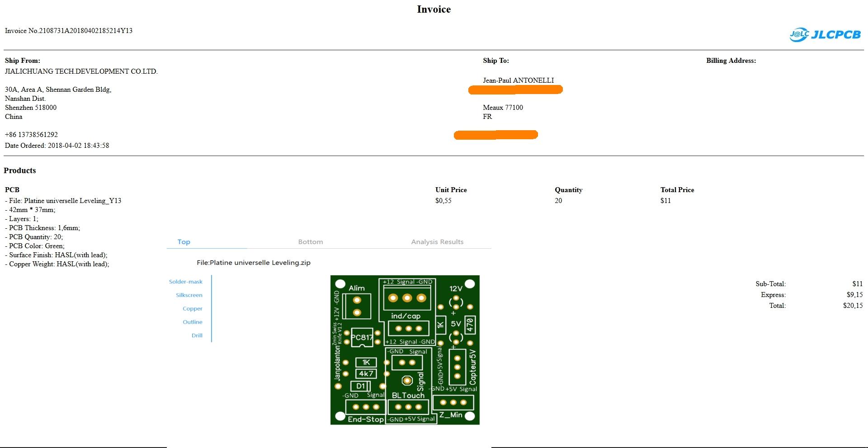The image size is (868, 448).
Task: Click the Express cost $9,15
Action: click(854, 295)
